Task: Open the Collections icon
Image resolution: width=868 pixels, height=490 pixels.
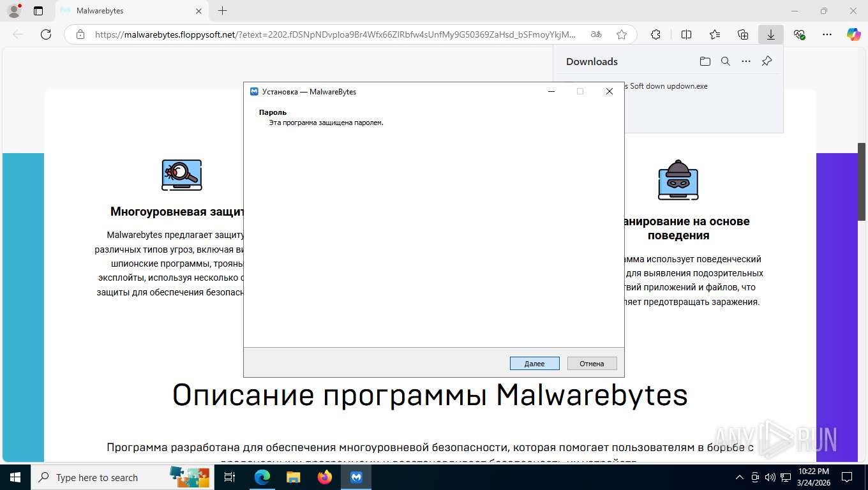Action: point(743,34)
